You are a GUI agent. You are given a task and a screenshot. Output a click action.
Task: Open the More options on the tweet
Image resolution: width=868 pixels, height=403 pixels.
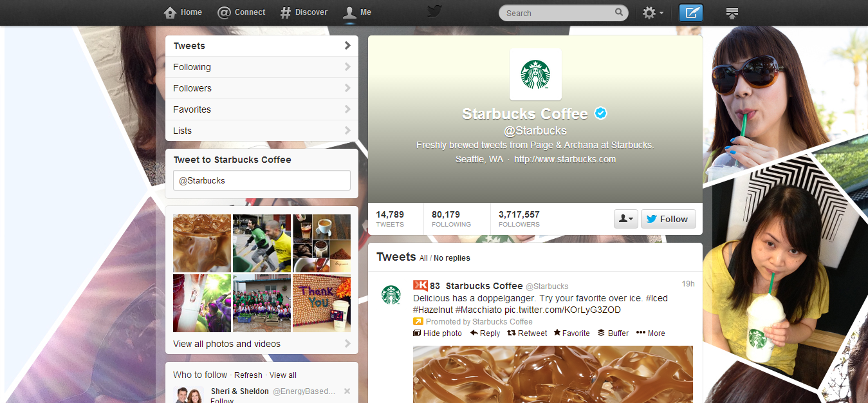650,333
